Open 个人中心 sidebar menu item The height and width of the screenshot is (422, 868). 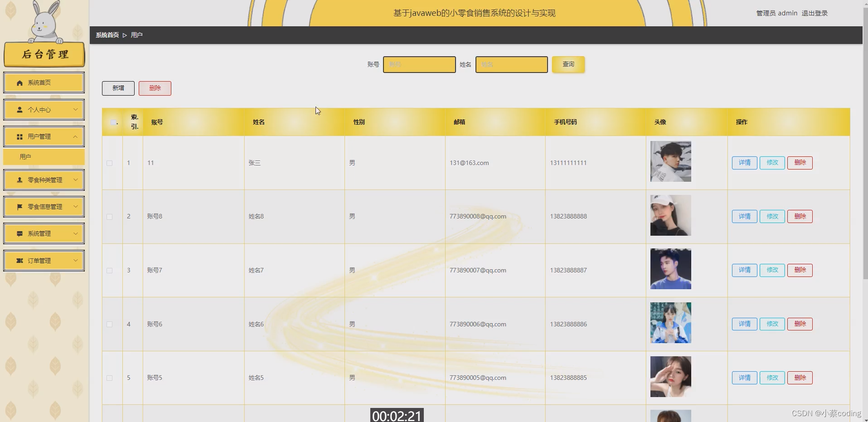point(44,110)
